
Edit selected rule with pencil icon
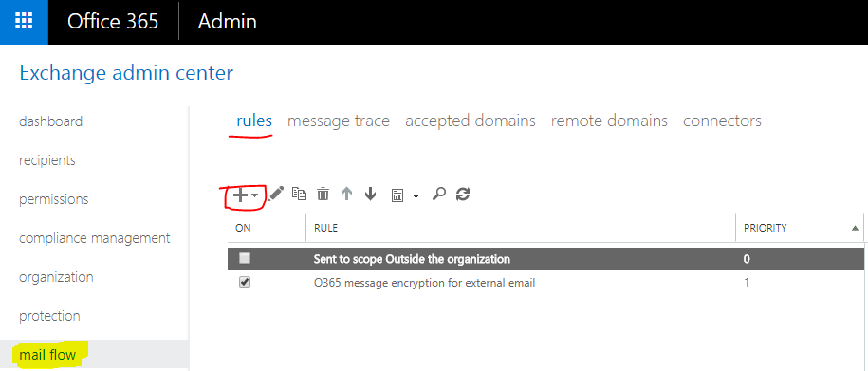[276, 194]
